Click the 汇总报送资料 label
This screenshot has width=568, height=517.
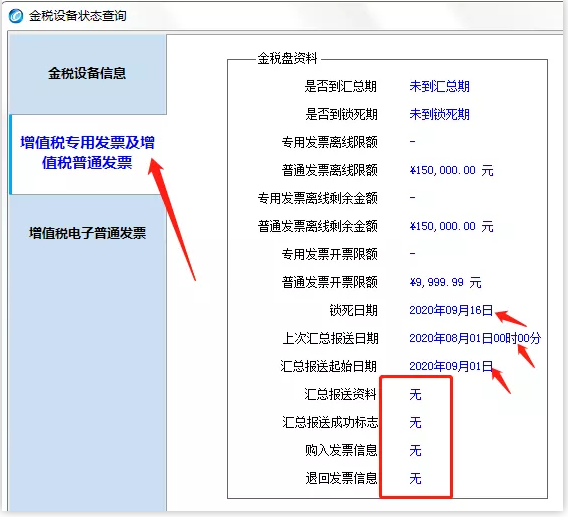click(x=341, y=394)
